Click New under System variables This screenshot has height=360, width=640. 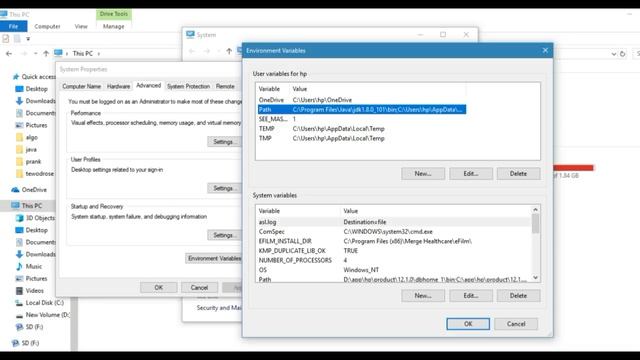click(x=423, y=296)
